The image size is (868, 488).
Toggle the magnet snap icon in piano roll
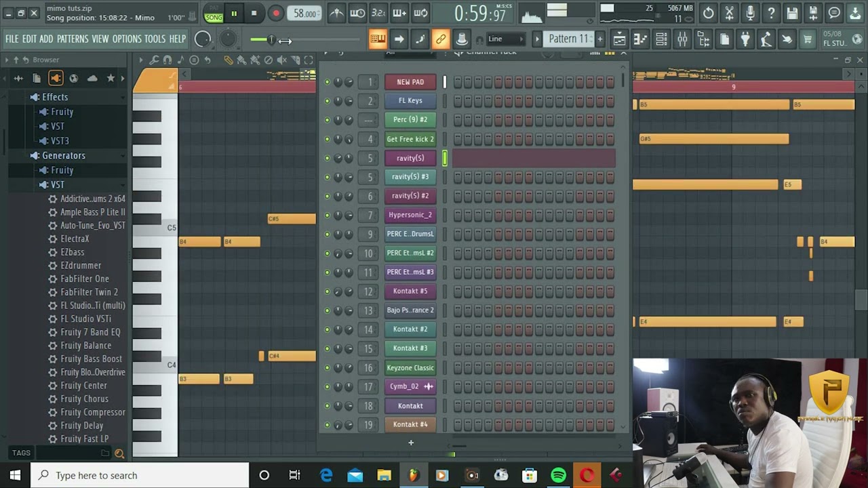[x=167, y=60]
